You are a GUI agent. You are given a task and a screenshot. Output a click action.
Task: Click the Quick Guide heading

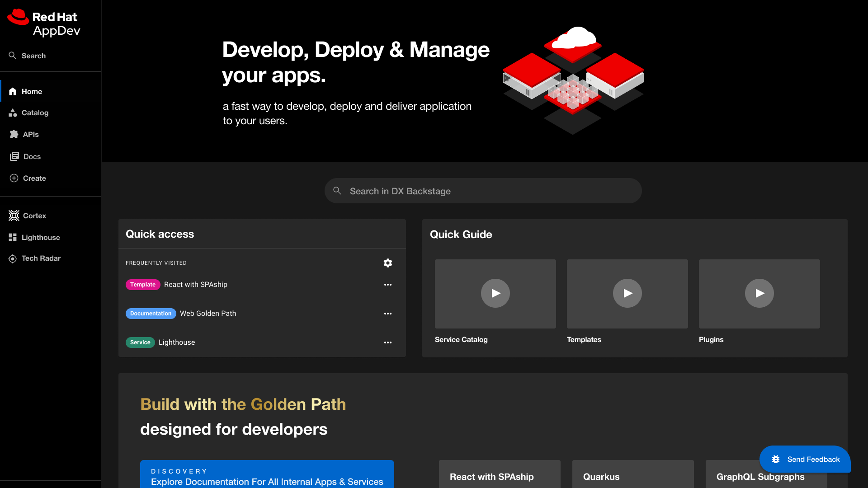461,235
